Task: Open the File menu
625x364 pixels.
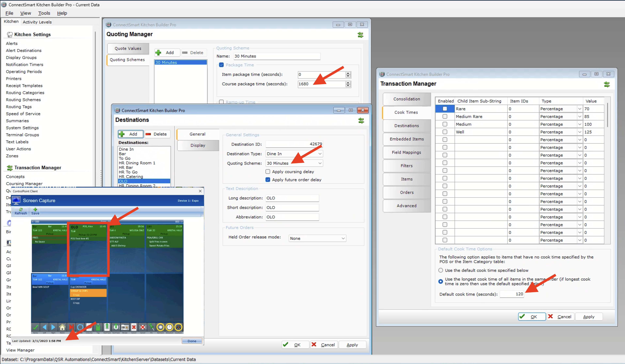Action: pyautogui.click(x=9, y=13)
